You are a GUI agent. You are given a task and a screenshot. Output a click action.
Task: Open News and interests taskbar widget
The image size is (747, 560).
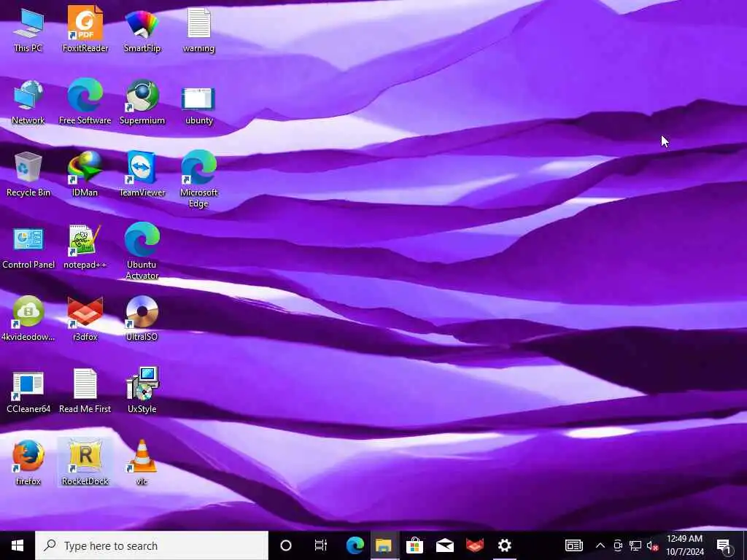(x=573, y=545)
